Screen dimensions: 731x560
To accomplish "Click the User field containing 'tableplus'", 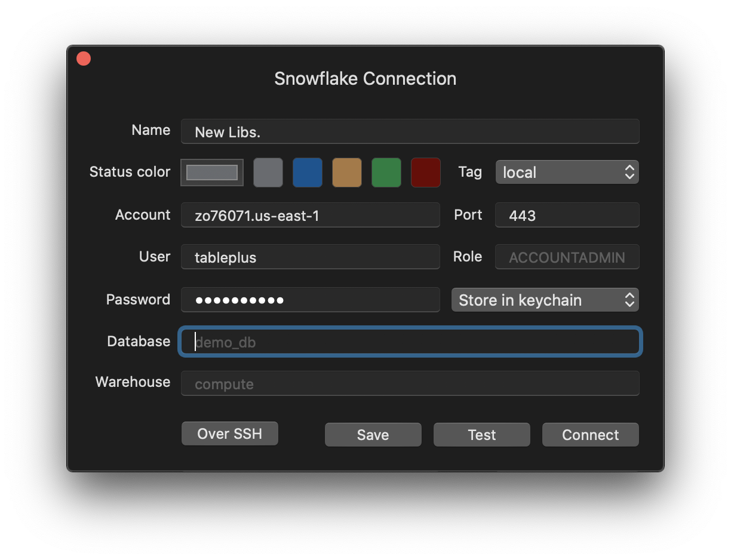I will [310, 257].
